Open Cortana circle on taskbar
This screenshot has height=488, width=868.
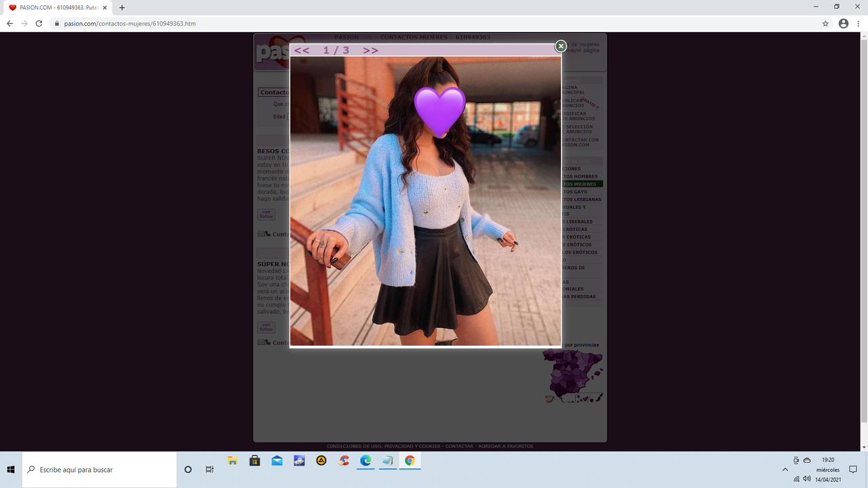[x=188, y=470]
